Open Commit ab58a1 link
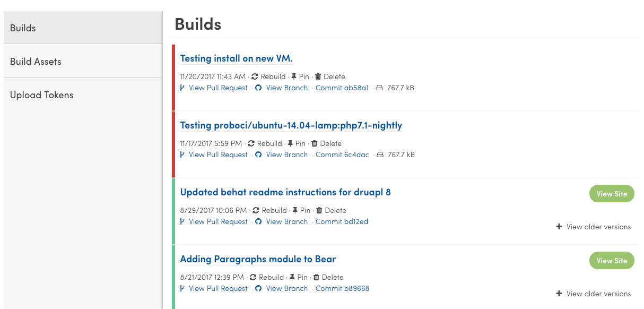644x309 pixels. point(342,88)
